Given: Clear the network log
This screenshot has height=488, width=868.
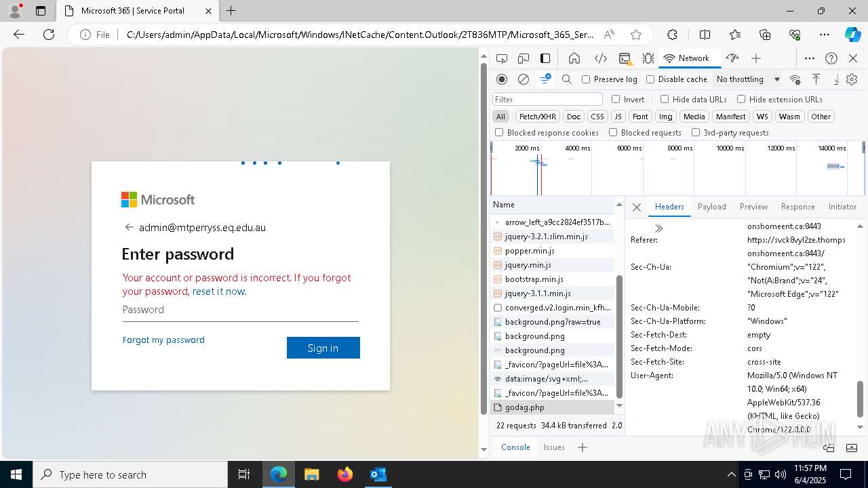Looking at the screenshot, I should pos(524,79).
